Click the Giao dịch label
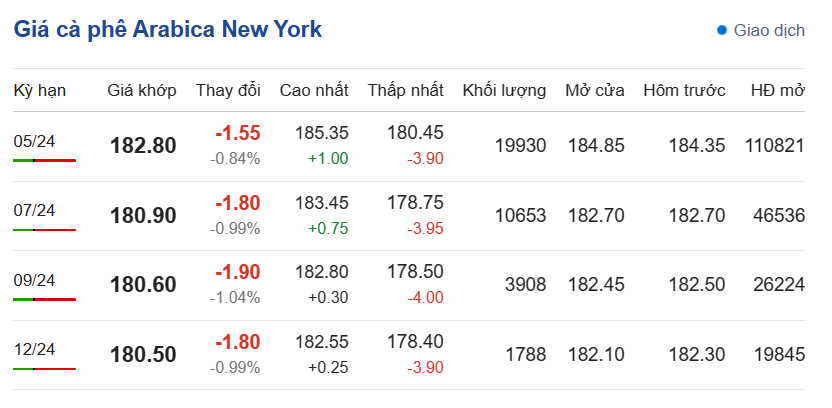 coord(769,30)
